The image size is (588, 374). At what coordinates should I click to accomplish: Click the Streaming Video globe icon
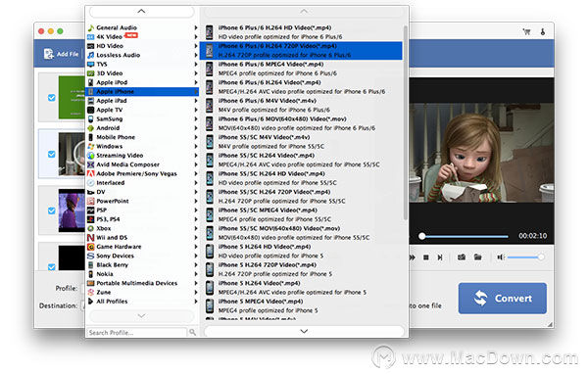pos(91,156)
